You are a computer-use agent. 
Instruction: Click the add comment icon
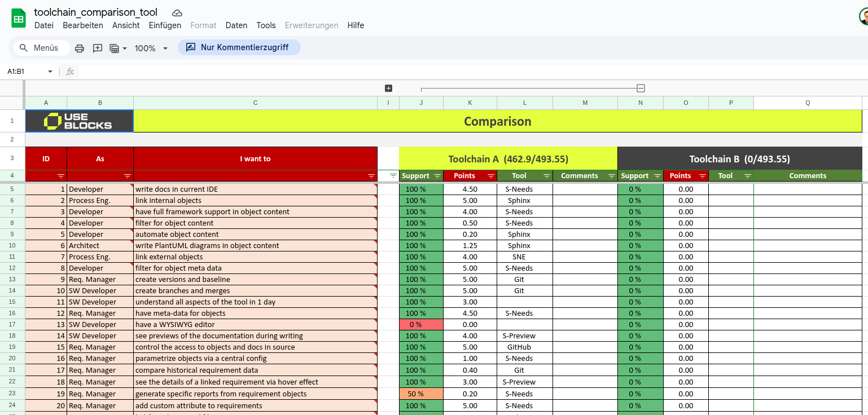pos(98,48)
